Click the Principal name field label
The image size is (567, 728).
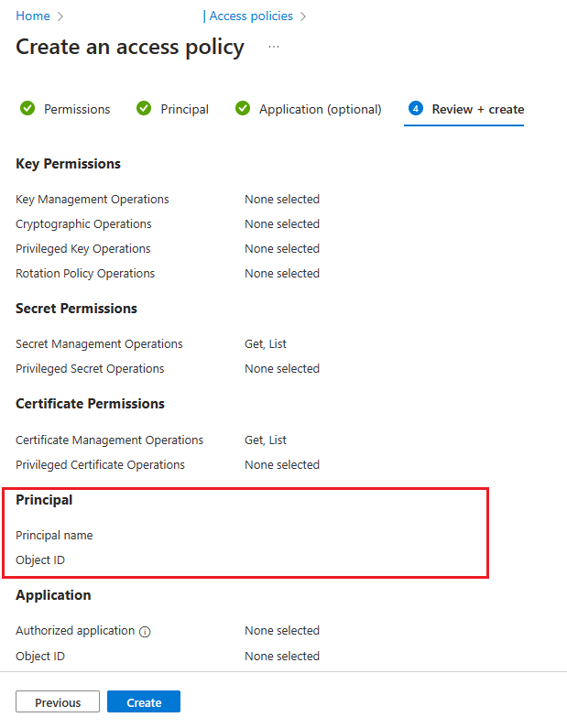[x=54, y=536]
